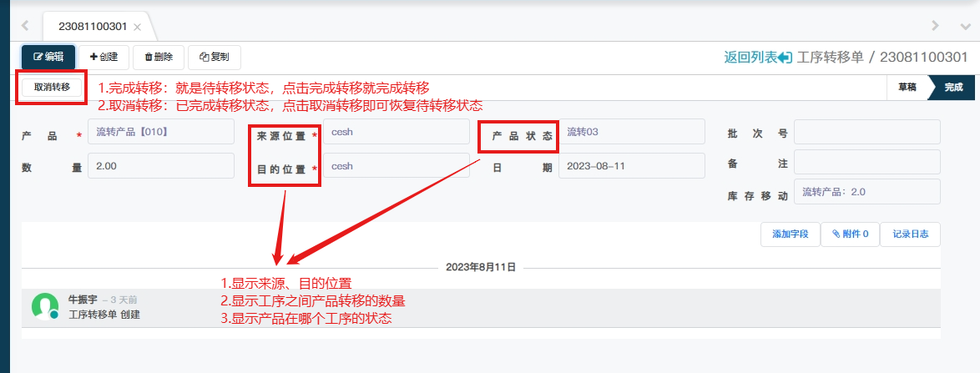Select the 草稿 draft status step
The image size is (980, 373).
click(x=907, y=87)
